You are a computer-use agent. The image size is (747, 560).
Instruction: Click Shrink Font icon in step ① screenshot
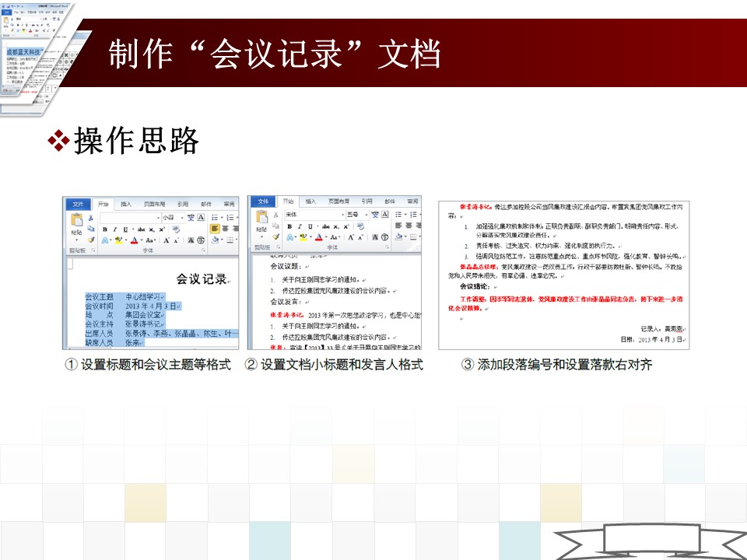176,240
